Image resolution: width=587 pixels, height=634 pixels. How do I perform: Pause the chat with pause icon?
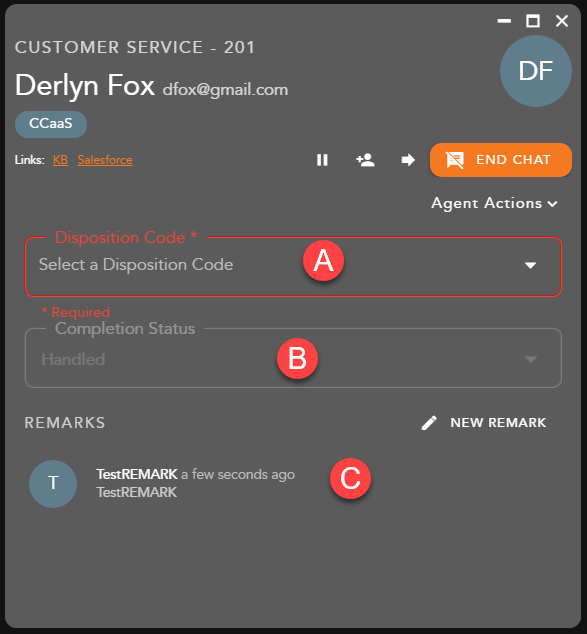coord(322,160)
